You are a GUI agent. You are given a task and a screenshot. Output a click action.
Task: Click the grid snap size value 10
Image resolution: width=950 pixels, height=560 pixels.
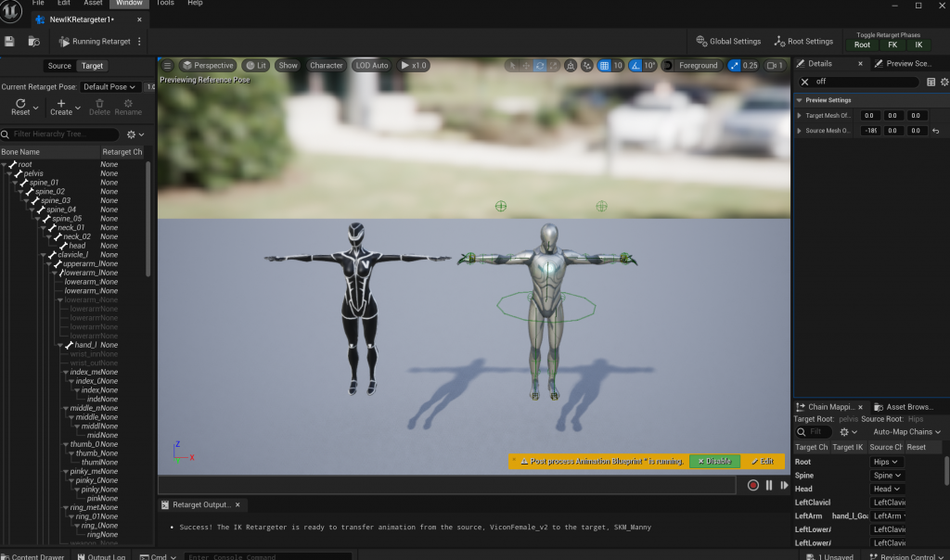point(617,66)
